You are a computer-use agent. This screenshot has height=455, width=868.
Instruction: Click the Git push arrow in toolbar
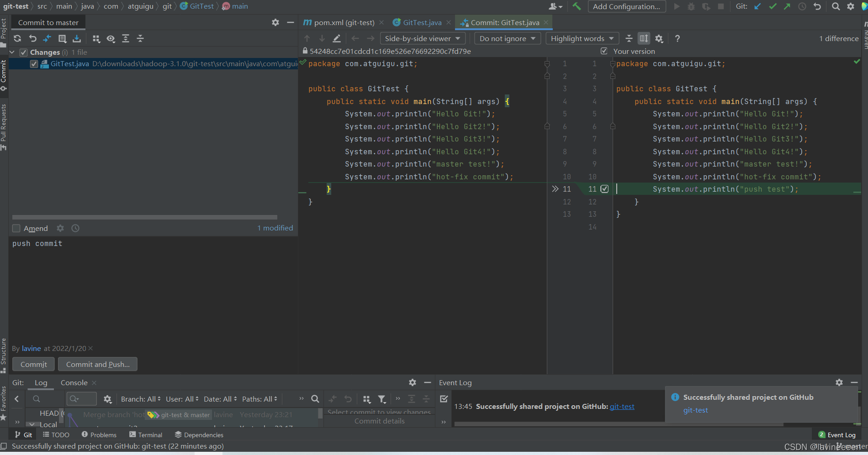click(x=787, y=6)
